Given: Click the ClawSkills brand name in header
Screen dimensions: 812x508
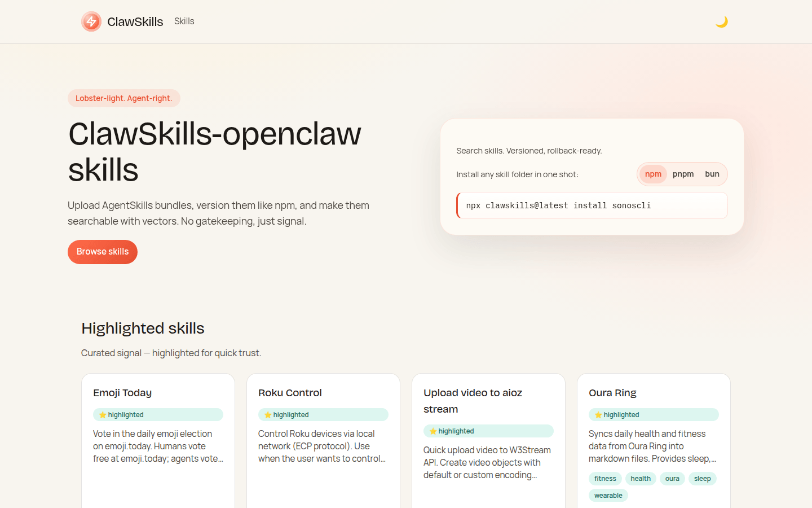Looking at the screenshot, I should click(134, 21).
